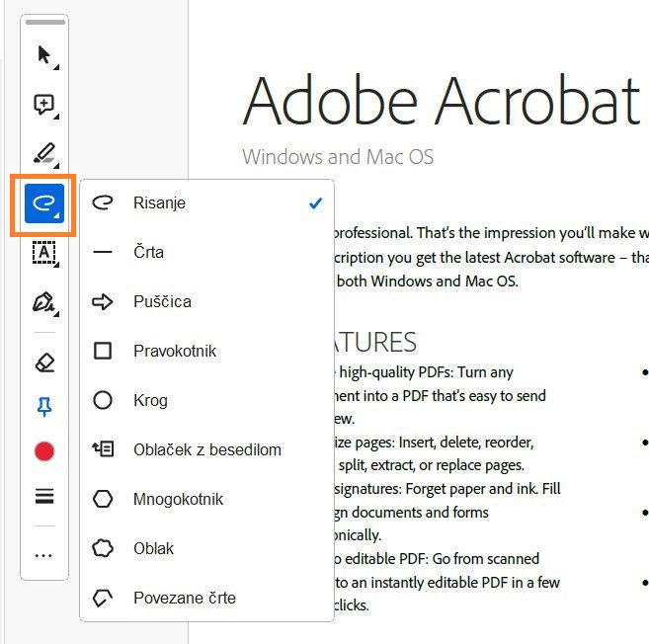
Task: Select the arrow selection tool
Action: pyautogui.click(x=43, y=54)
